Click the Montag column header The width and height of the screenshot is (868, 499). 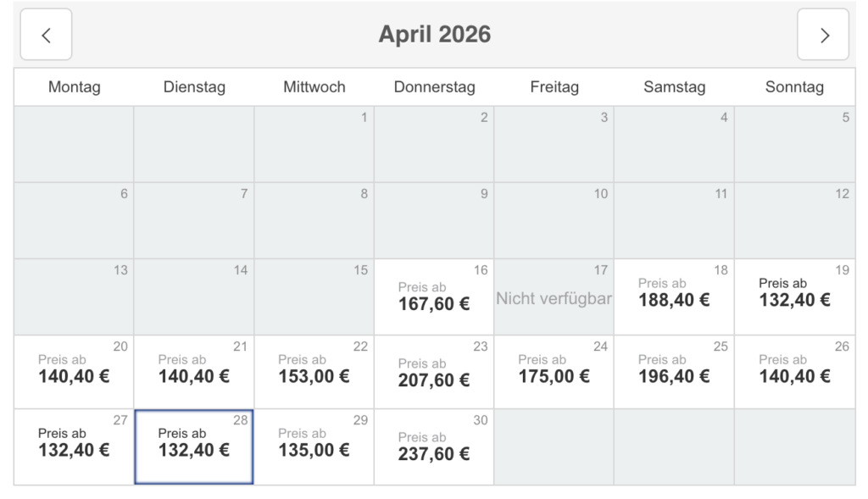(x=74, y=86)
